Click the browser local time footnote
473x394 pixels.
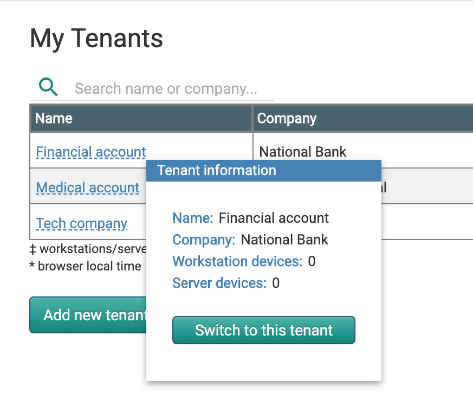[x=85, y=266]
